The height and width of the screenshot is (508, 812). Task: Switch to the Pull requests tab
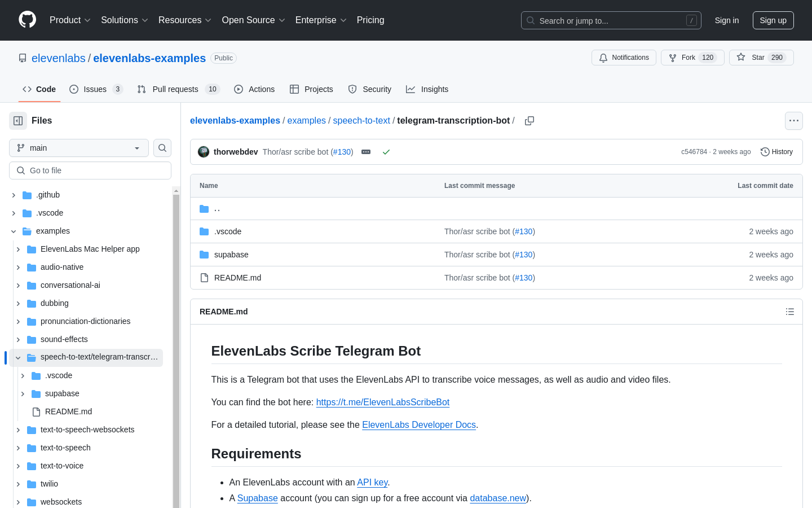178,89
